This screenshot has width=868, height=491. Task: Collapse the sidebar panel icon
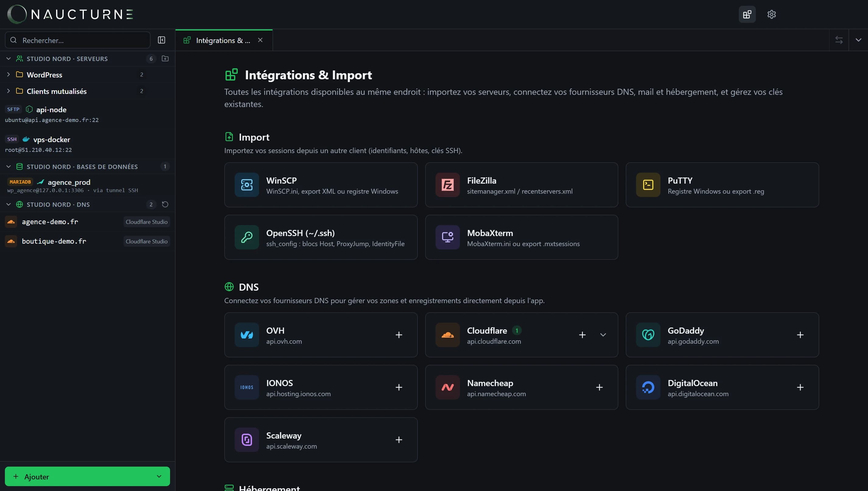pyautogui.click(x=162, y=40)
